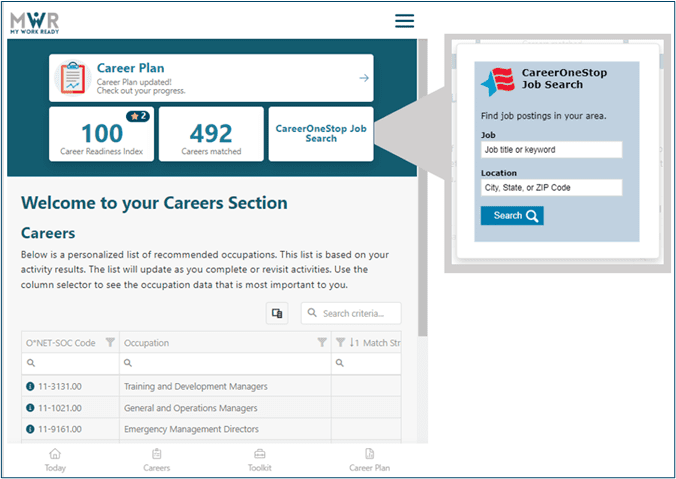Click the Career Plan clipboard icon

tap(72, 78)
